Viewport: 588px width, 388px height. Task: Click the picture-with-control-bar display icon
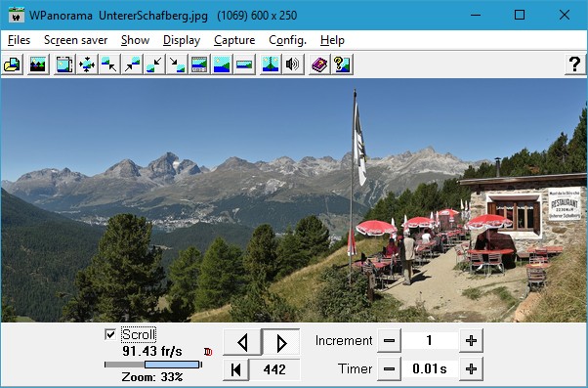pos(199,65)
